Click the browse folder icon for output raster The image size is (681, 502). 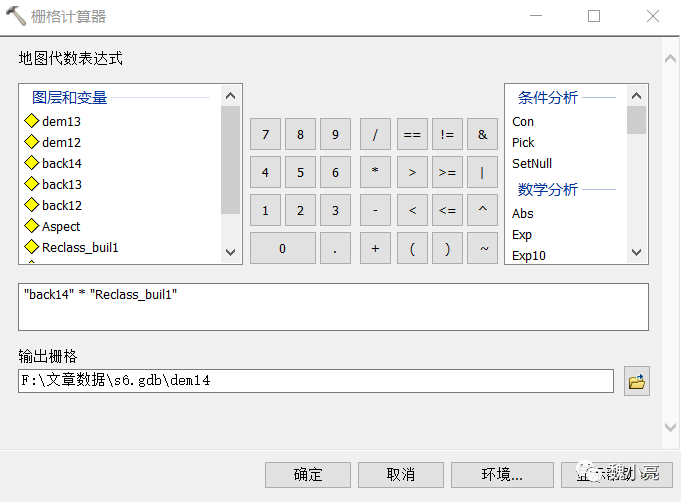pos(637,381)
